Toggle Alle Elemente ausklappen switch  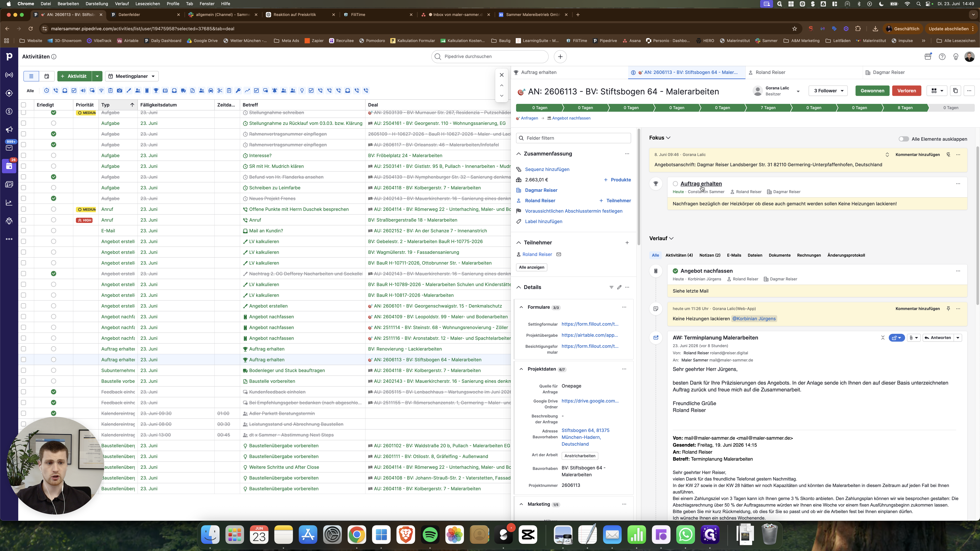[x=904, y=139]
